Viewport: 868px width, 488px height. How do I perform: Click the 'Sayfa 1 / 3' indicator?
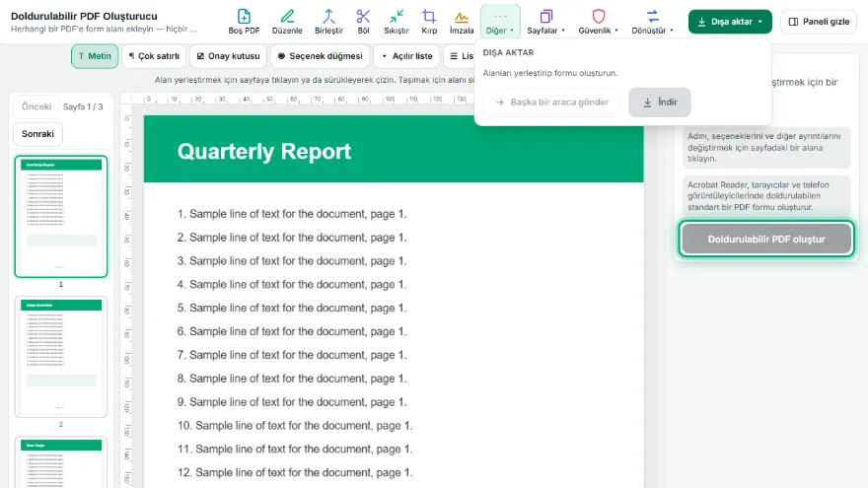click(x=83, y=106)
